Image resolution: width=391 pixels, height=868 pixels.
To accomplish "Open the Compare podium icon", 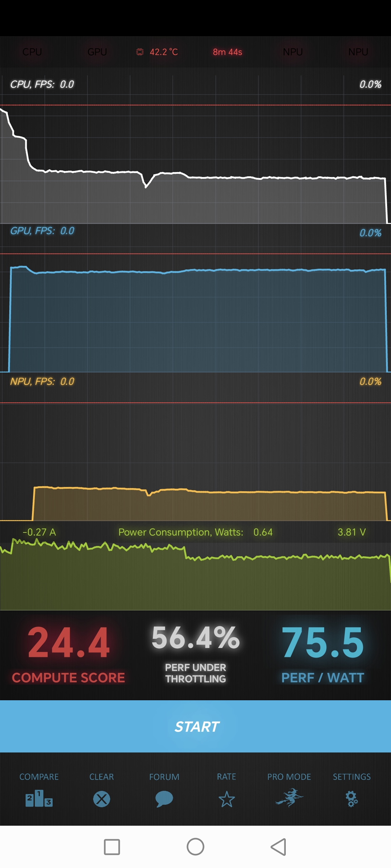I will (39, 798).
